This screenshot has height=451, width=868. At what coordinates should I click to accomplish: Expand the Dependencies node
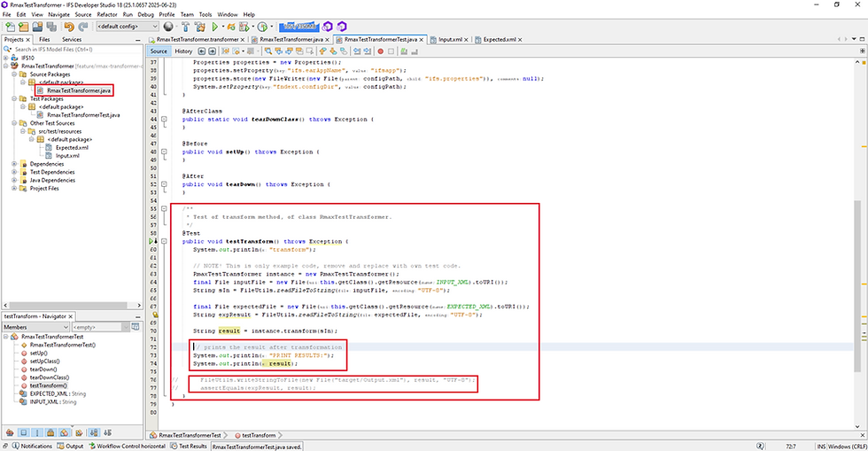14,164
